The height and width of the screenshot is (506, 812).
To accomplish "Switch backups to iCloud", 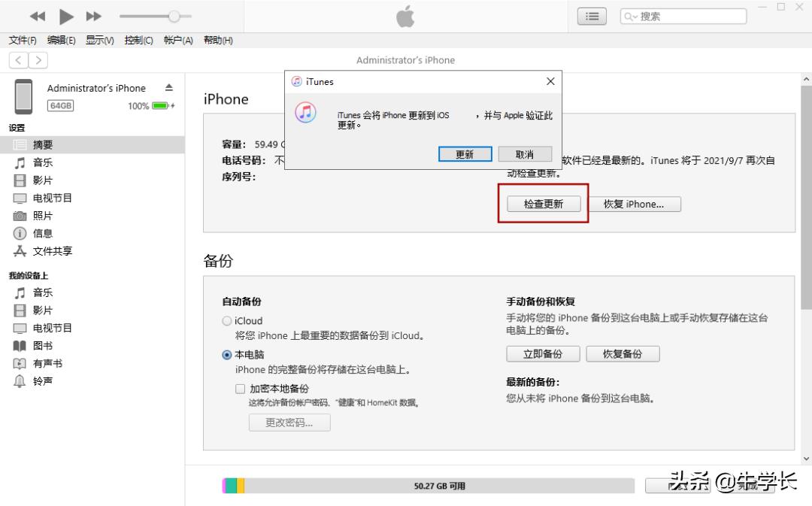I will pos(226,320).
